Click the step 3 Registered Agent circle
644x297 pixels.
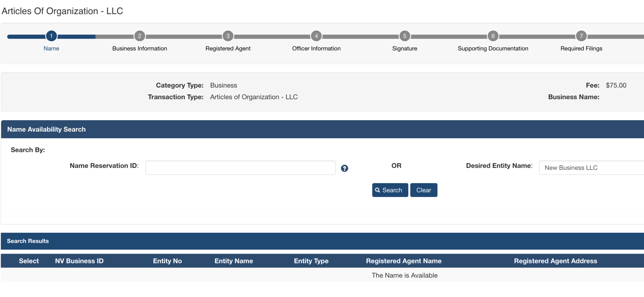click(228, 36)
